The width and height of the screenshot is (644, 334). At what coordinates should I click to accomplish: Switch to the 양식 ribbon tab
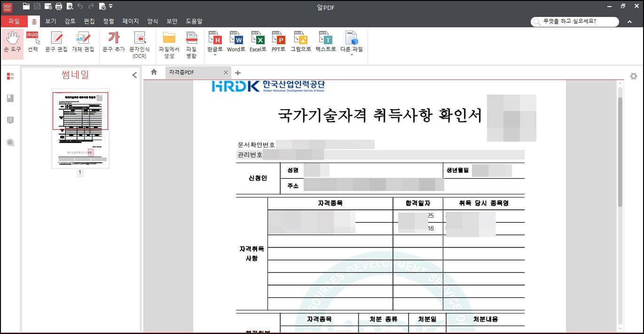pos(153,21)
